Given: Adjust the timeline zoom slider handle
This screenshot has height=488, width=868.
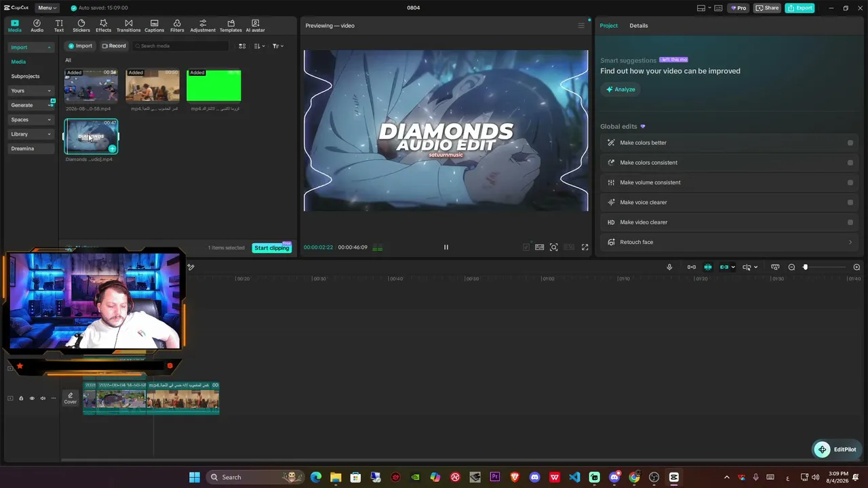Looking at the screenshot, I should [x=806, y=267].
